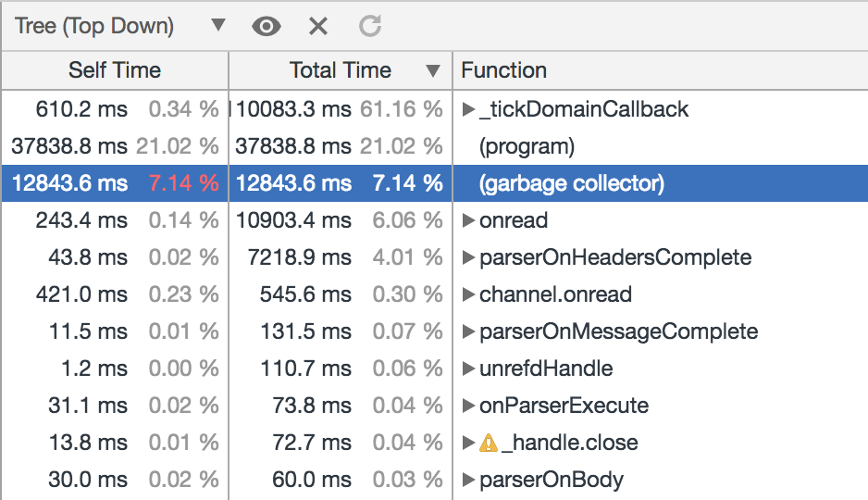Screen dimensions: 868x500
Task: Click the X exclude-function icon
Action: 318,26
